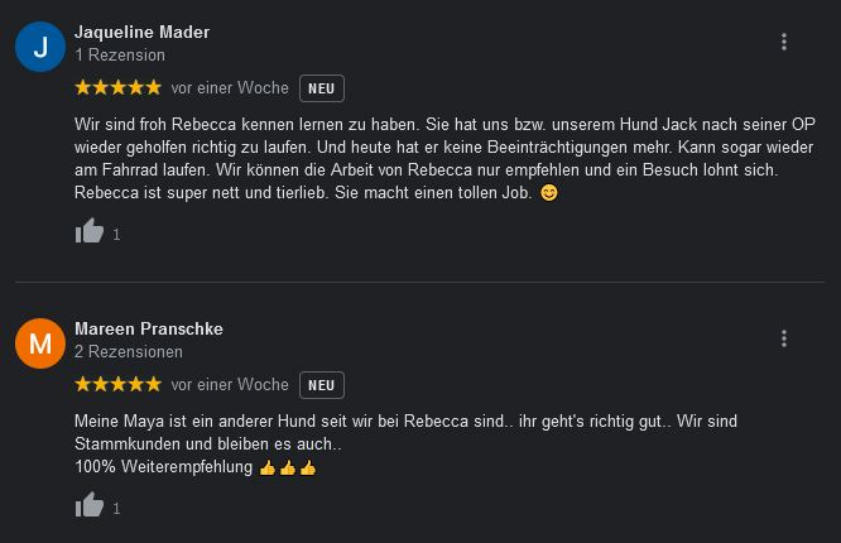Toggle thumbs-up on Mareen Pranschke's review
Screen dimensions: 841x543
(90, 506)
